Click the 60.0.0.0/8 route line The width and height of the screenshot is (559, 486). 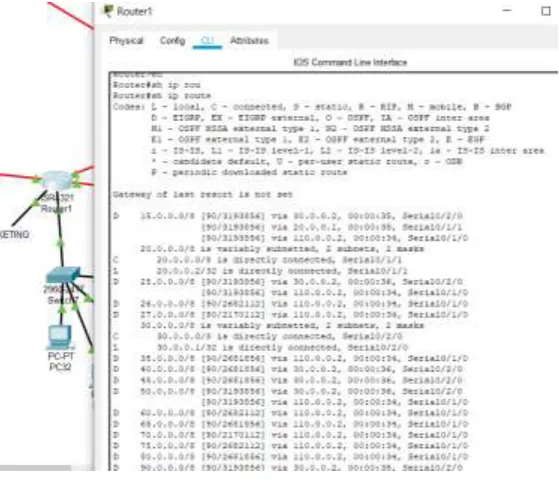(x=290, y=413)
